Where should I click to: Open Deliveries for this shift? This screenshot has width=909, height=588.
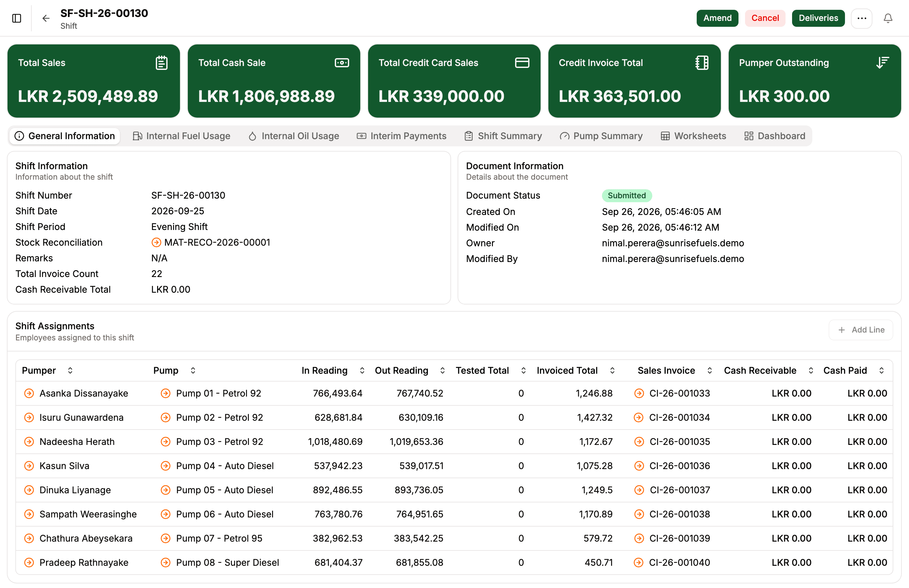818,18
